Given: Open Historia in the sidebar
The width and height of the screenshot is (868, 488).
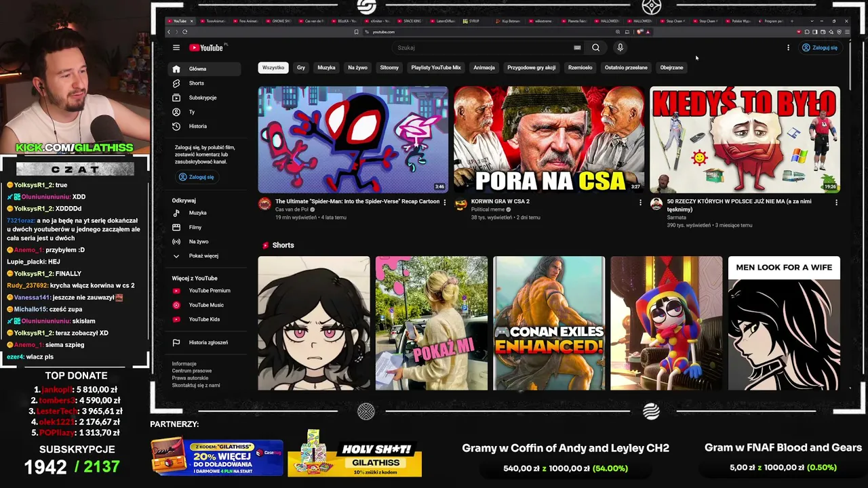Looking at the screenshot, I should 204,126.
